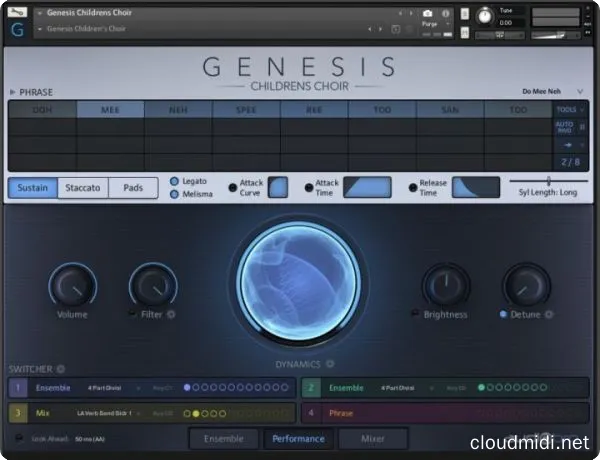Switch to the Performance tab
Image resolution: width=600 pixels, height=460 pixels.
point(298,439)
